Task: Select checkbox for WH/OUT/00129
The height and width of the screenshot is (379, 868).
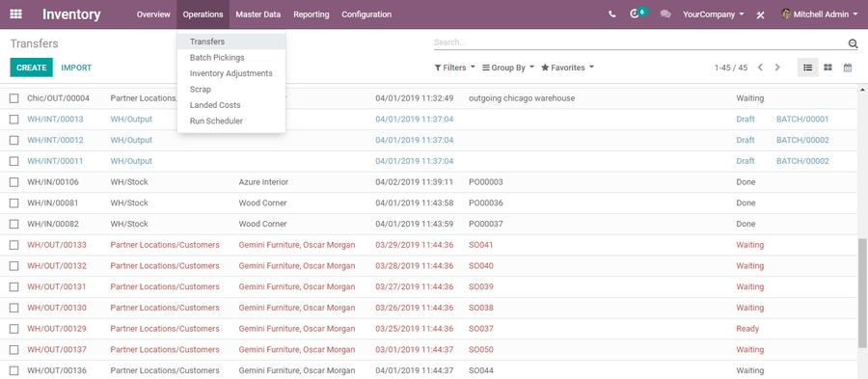Action: point(14,329)
